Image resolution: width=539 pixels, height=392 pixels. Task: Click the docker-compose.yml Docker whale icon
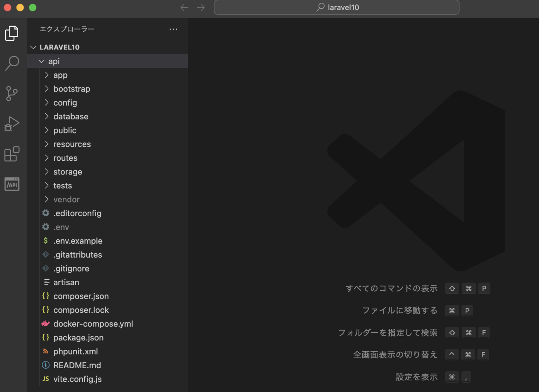point(46,324)
